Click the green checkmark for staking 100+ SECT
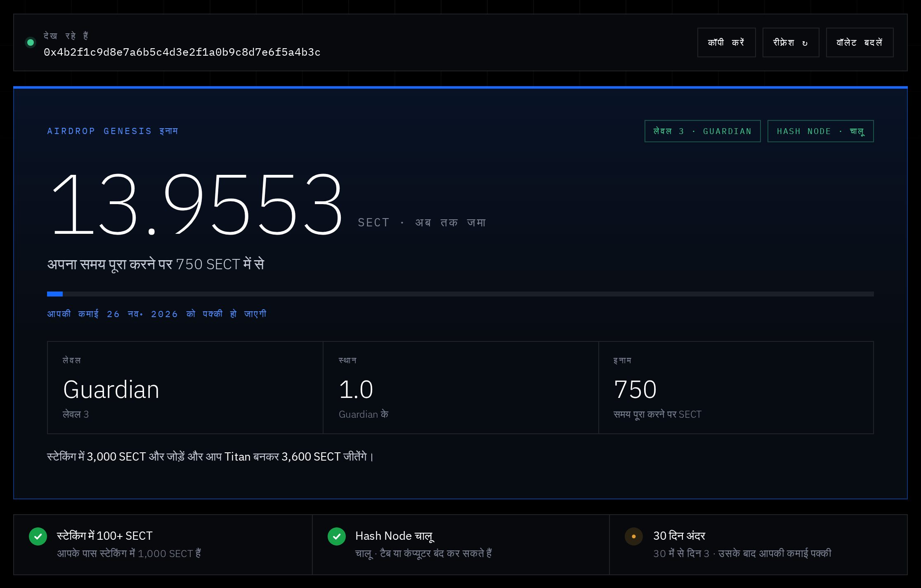The height and width of the screenshot is (588, 921). pyautogui.click(x=38, y=536)
